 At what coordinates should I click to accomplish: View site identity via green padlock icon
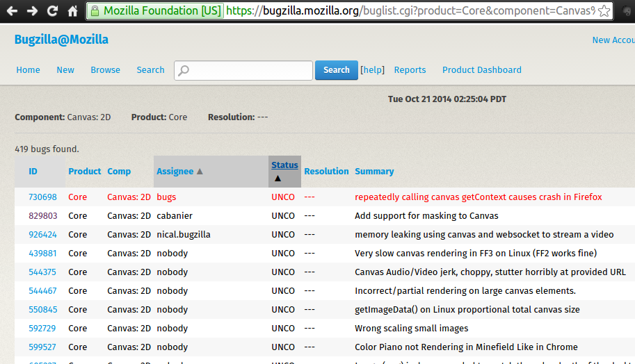point(95,11)
